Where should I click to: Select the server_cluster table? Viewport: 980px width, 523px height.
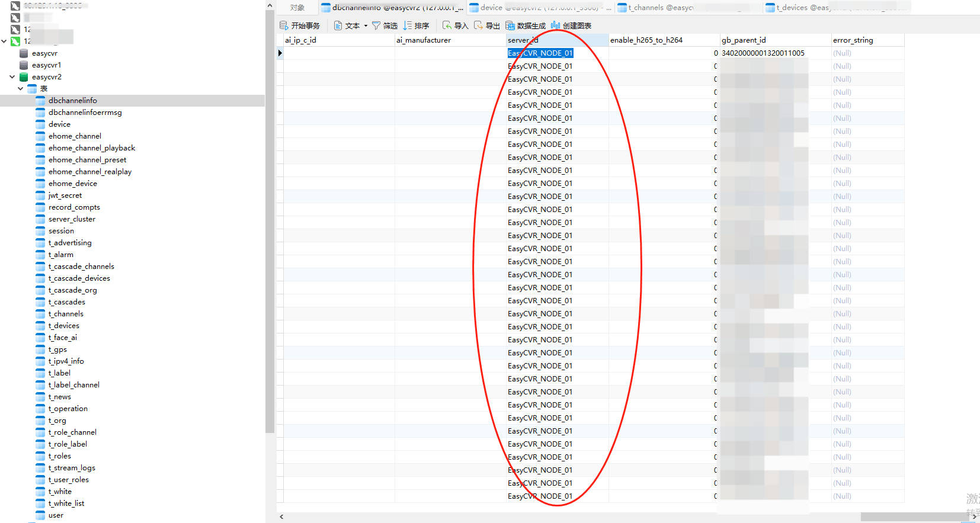point(72,219)
